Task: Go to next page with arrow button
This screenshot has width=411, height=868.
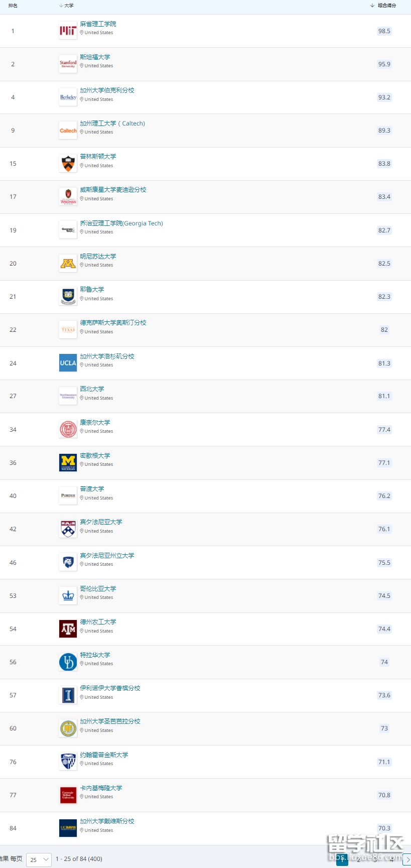Action: [406, 860]
